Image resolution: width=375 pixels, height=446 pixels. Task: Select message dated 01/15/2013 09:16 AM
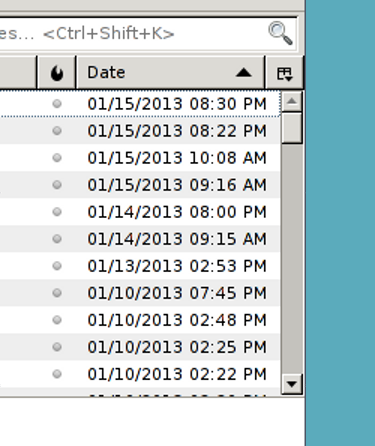pyautogui.click(x=140, y=185)
